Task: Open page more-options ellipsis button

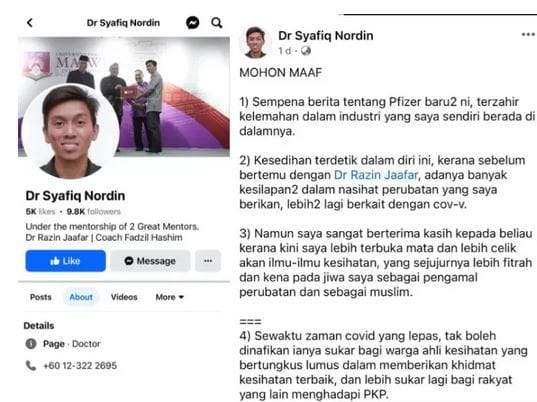Action: pyautogui.click(x=208, y=261)
